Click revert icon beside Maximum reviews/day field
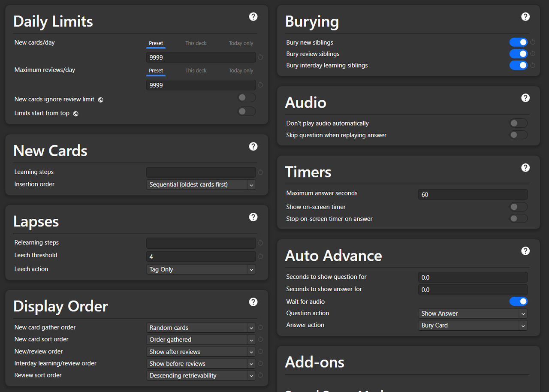549x392 pixels. pyautogui.click(x=260, y=85)
